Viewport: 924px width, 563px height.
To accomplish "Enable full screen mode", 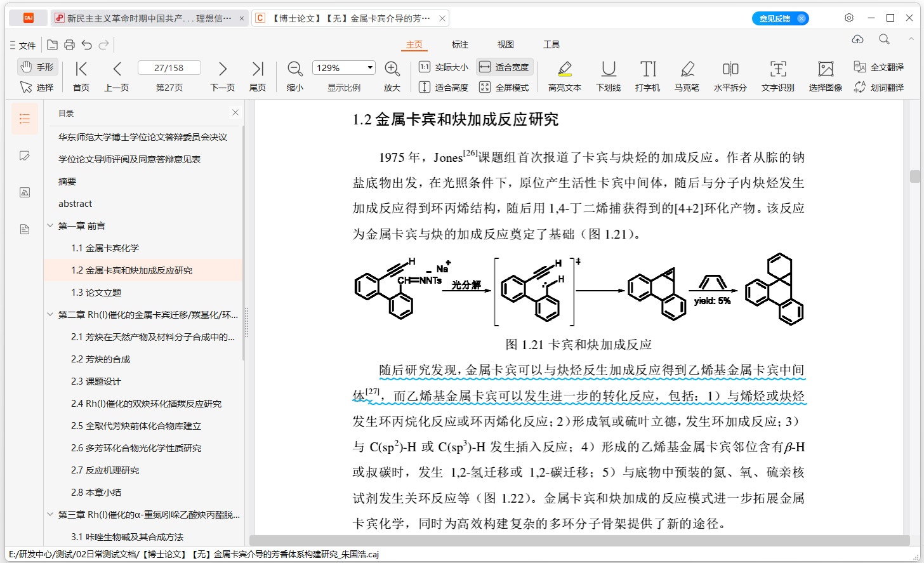I will pos(504,87).
